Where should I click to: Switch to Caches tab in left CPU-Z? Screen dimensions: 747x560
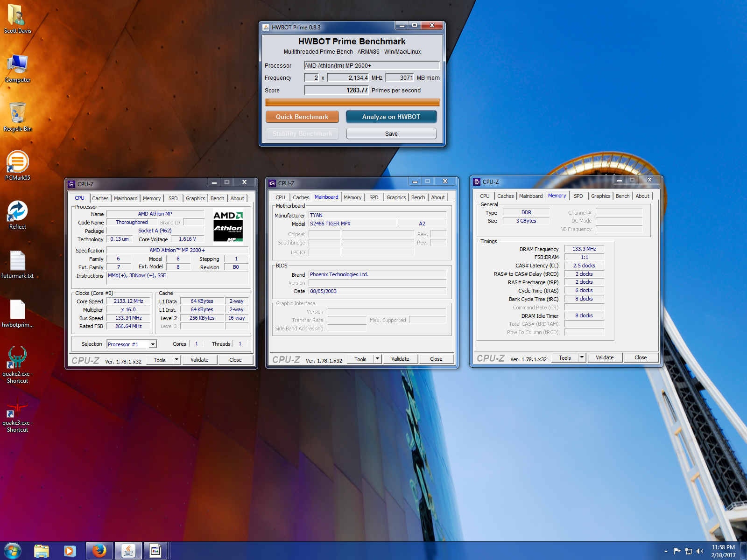[x=100, y=198]
